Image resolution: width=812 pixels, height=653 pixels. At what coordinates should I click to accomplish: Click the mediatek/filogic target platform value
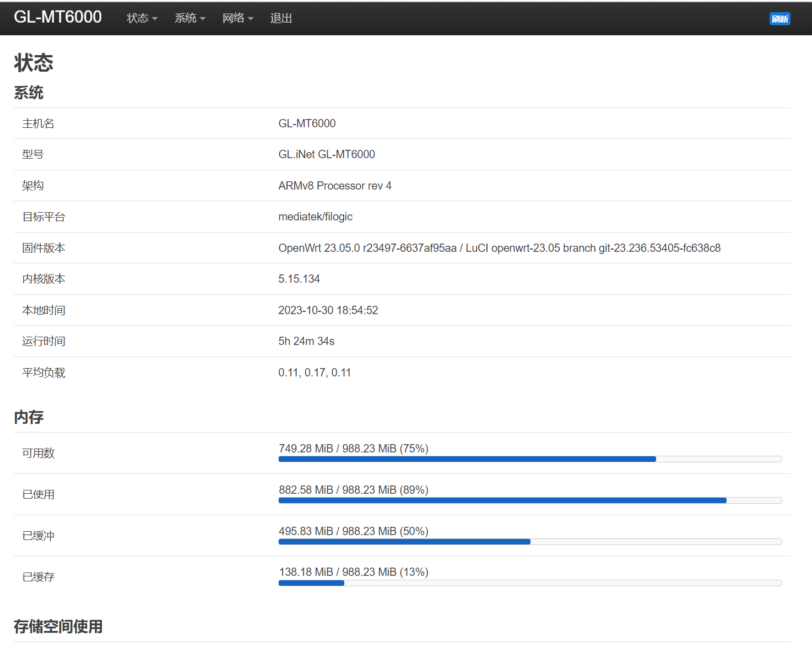(315, 217)
